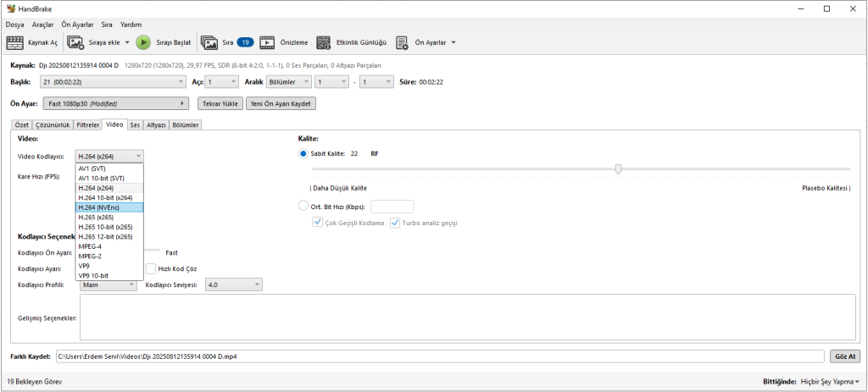Screen dimensions: 868x392
Task: Choose H.264 (NVEnc) encoder option
Action: click(x=109, y=207)
